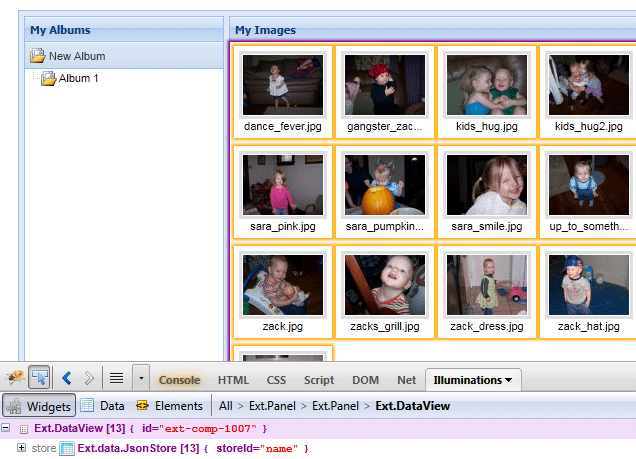The width and height of the screenshot is (636, 459).
Task: Click the dance_fever.jpg file name
Action: [x=283, y=127]
